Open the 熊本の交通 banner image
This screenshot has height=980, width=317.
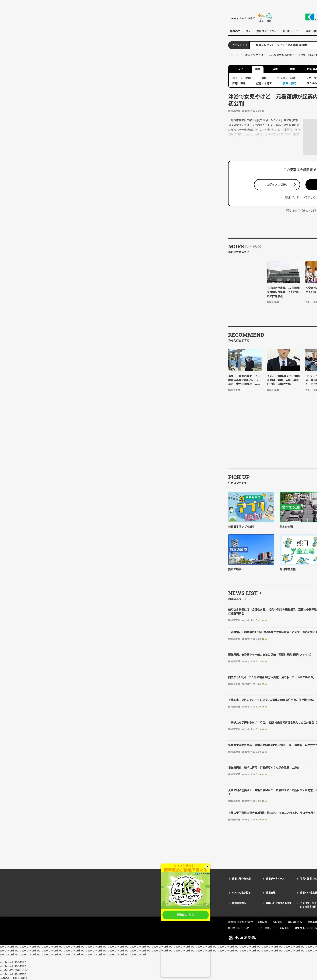[x=298, y=507]
